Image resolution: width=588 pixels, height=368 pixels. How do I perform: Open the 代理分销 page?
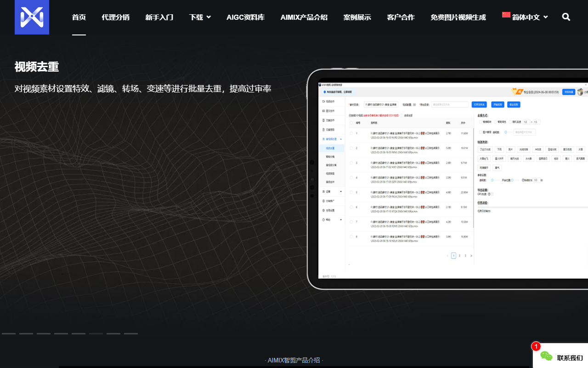coord(116,17)
